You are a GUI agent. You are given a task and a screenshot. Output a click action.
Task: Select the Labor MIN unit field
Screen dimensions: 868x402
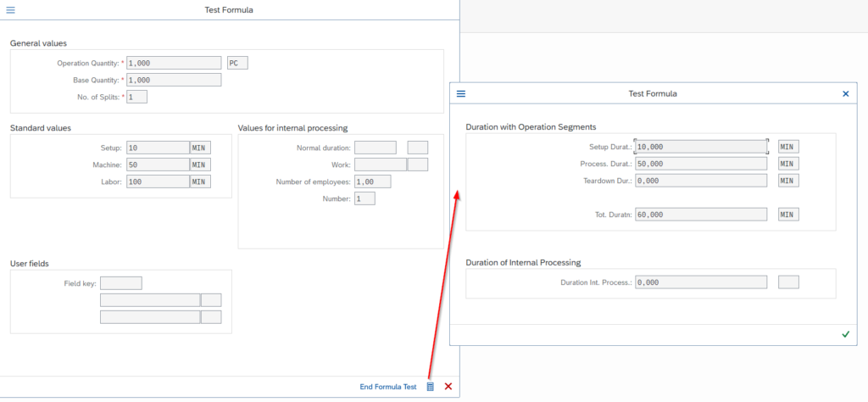[x=200, y=181]
